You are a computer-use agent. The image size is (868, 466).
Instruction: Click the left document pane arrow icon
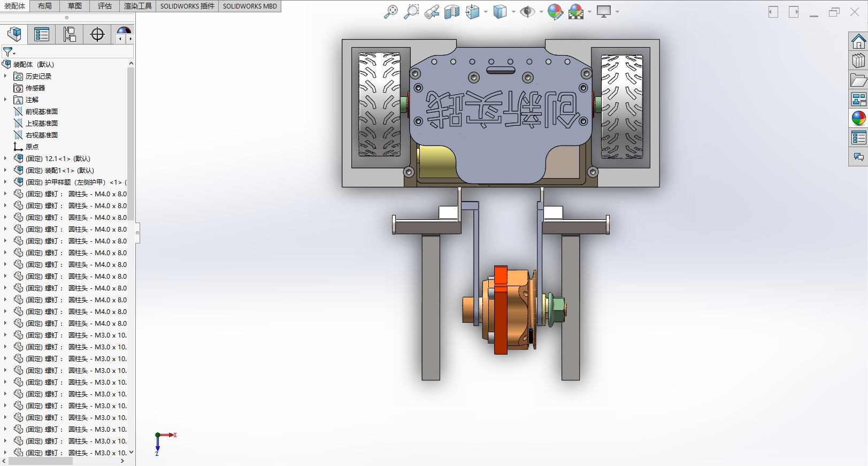tap(773, 12)
